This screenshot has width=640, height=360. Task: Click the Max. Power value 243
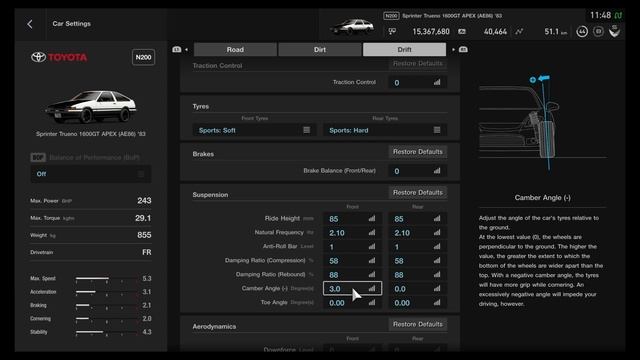pos(144,200)
